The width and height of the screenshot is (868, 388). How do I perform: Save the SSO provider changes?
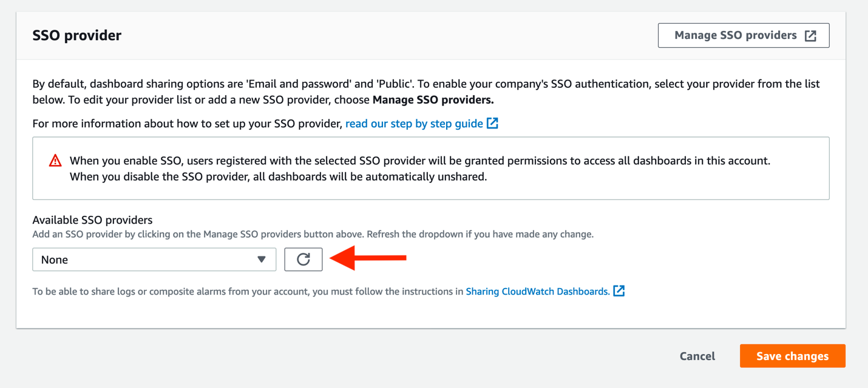click(x=792, y=356)
